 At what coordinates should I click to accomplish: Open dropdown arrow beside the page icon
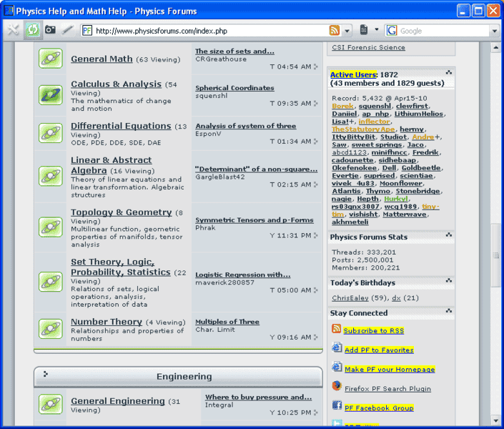point(377,30)
